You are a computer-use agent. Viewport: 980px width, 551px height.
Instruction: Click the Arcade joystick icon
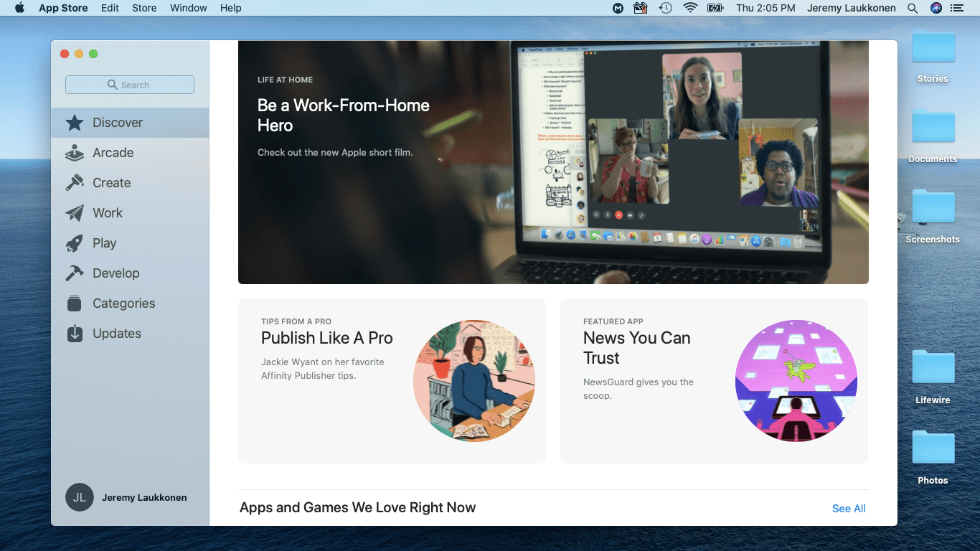tap(75, 153)
